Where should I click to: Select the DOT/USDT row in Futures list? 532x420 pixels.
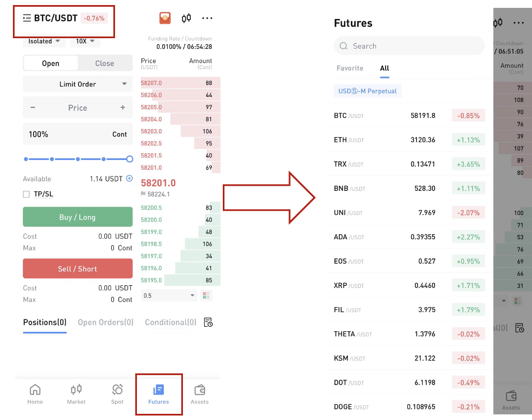point(409,382)
